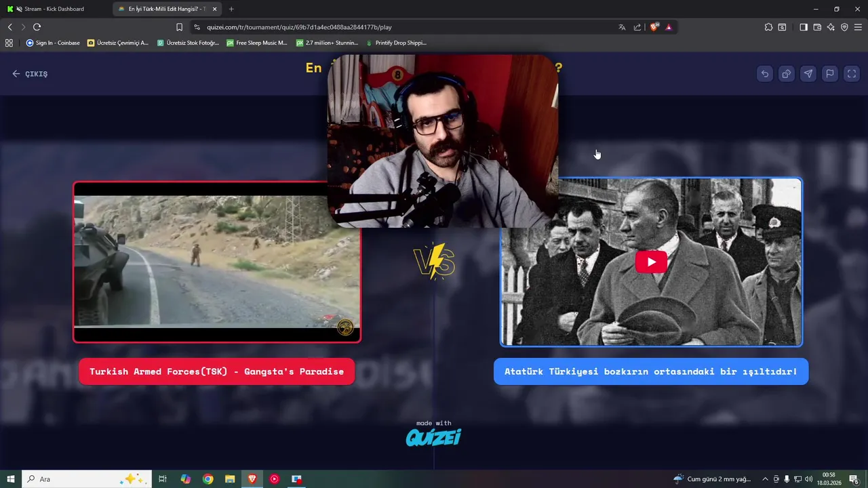Open the browser hamburger menu
The width and height of the screenshot is (868, 488).
(x=858, y=27)
